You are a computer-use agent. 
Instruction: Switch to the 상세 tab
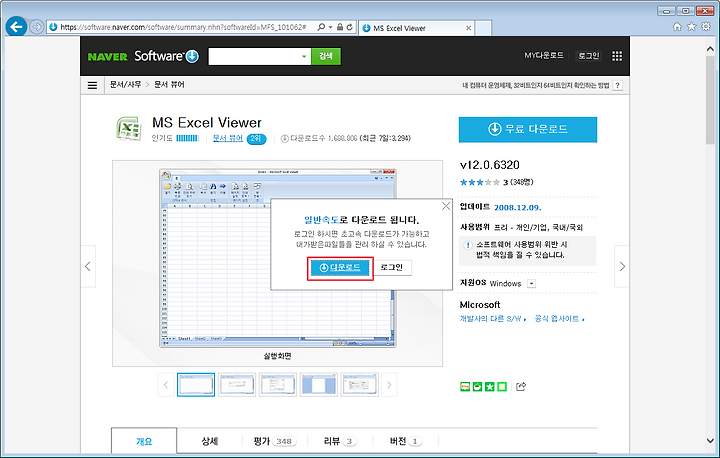(x=210, y=441)
